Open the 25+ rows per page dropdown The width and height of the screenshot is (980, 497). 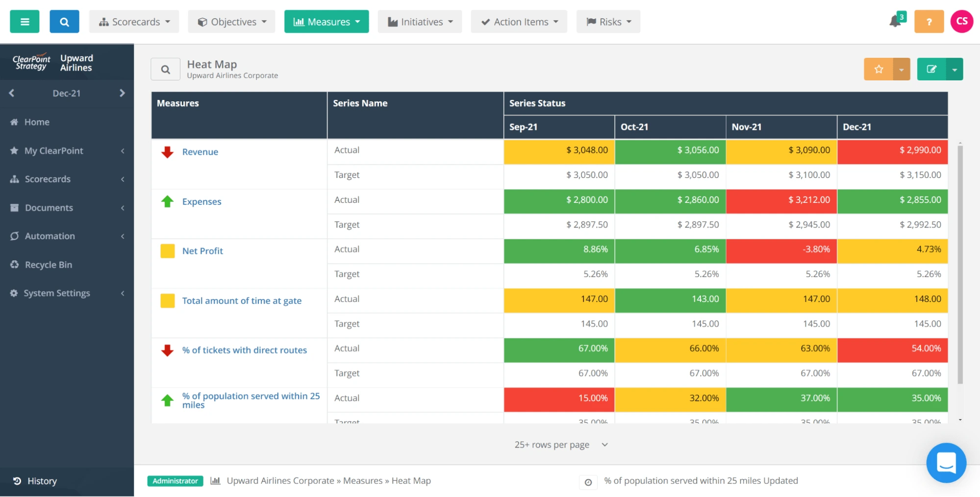560,445
